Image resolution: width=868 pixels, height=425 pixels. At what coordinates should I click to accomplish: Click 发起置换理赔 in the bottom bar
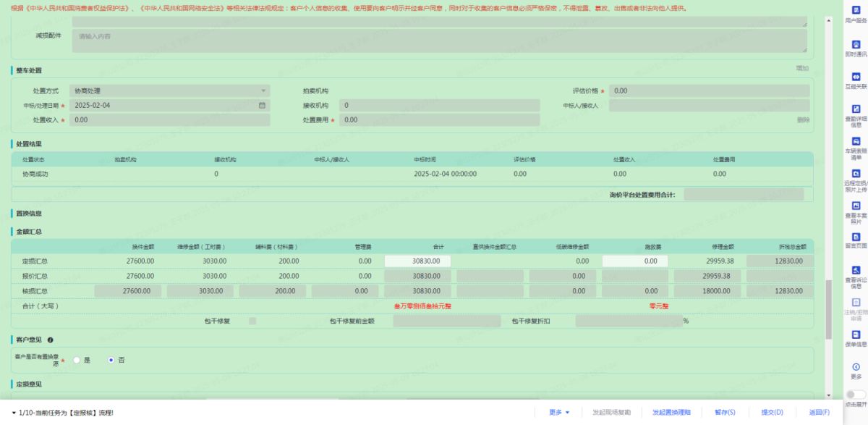point(671,413)
